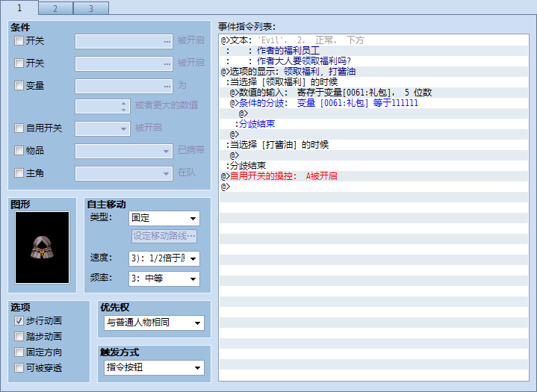Select the 条件的分歧 变量 command line

pos(374,103)
